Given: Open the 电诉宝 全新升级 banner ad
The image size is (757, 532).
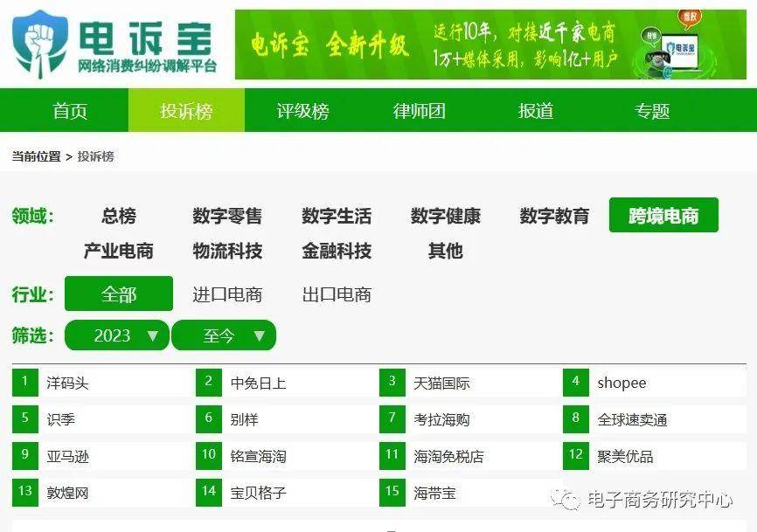Looking at the screenshot, I should click(490, 45).
